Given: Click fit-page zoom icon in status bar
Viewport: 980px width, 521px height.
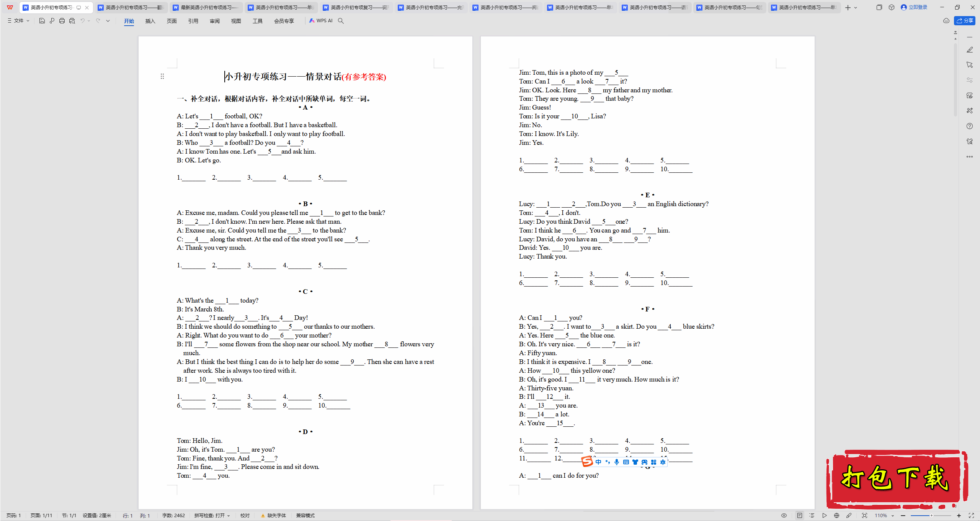Looking at the screenshot, I should [x=864, y=516].
